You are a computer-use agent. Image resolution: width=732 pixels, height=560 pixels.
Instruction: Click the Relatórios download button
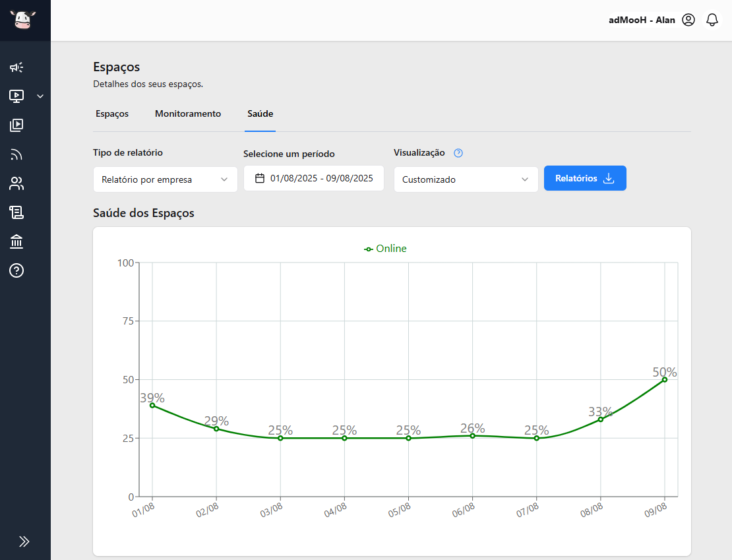coord(585,178)
